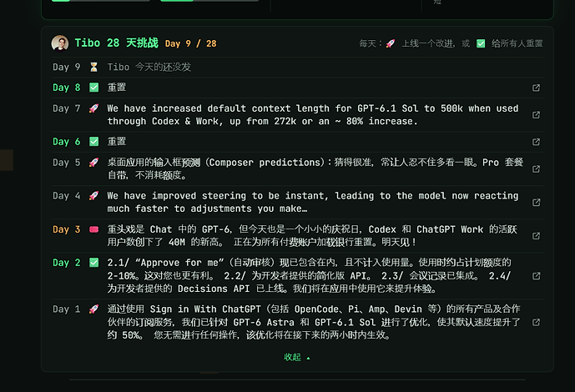
Task: Open external link for Day 1 row
Action: click(x=536, y=322)
